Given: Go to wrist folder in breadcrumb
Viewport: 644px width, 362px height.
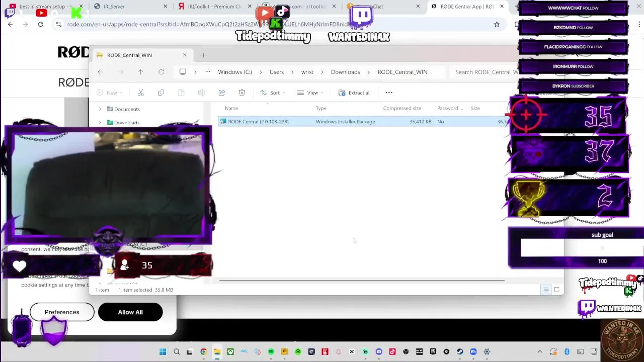Looking at the screenshot, I should pos(307,72).
